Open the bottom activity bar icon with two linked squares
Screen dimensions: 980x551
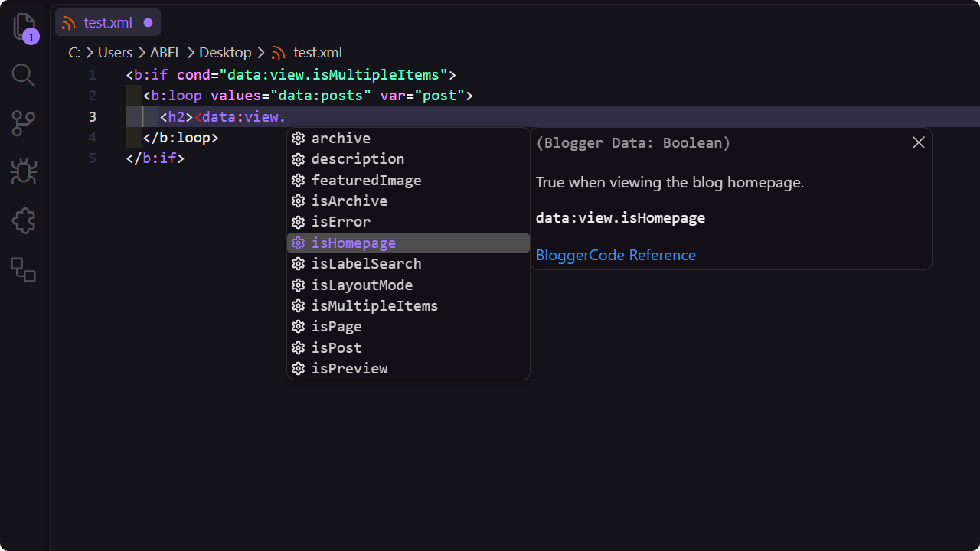click(x=24, y=269)
